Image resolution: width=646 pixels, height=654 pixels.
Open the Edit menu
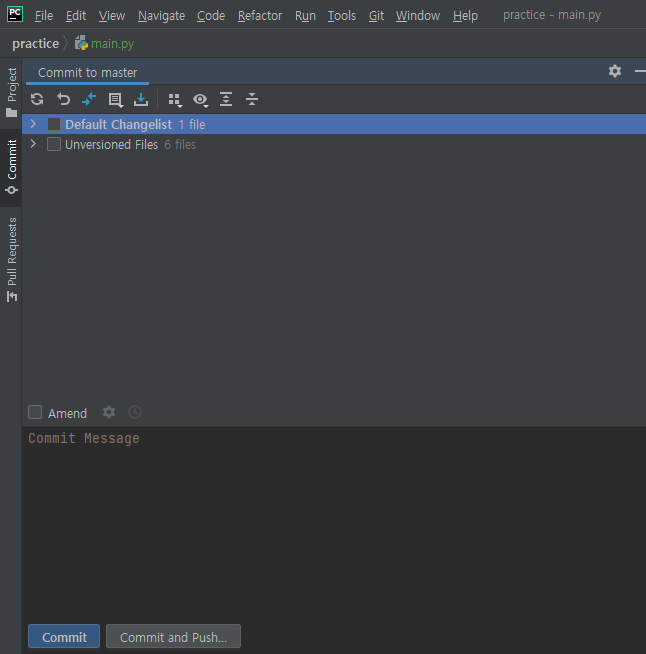click(76, 15)
